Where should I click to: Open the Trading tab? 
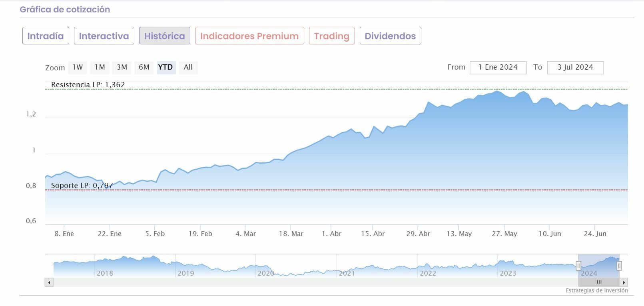pyautogui.click(x=332, y=36)
